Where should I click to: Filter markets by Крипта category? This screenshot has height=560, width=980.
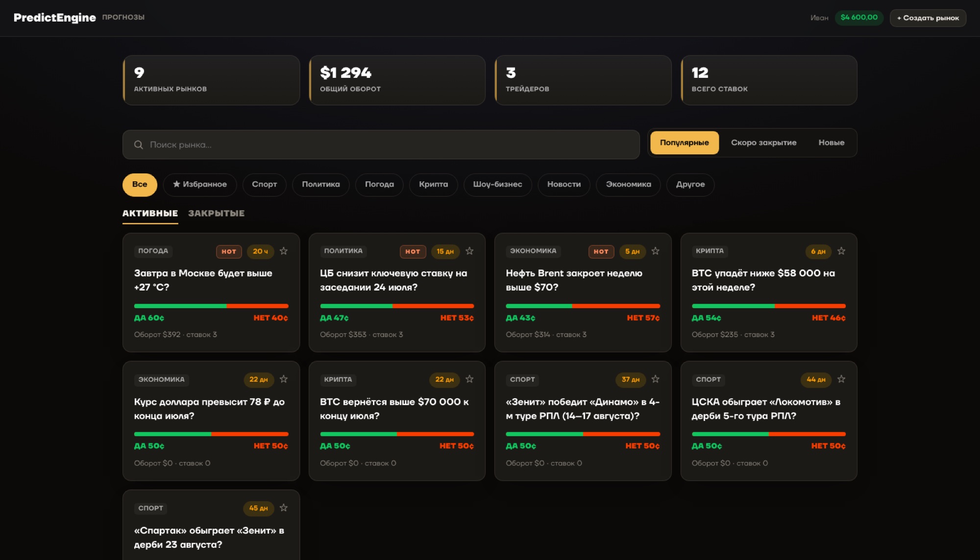pos(433,185)
